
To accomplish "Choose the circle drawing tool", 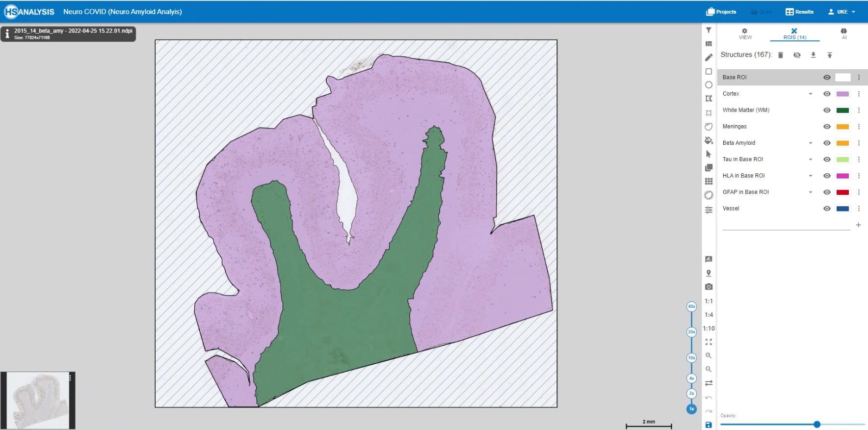I will [709, 85].
